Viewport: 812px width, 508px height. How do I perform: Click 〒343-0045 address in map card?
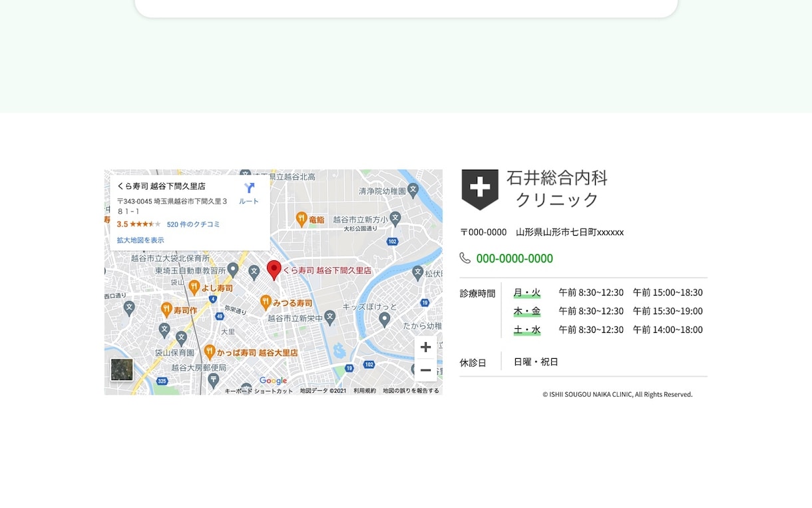click(x=173, y=206)
